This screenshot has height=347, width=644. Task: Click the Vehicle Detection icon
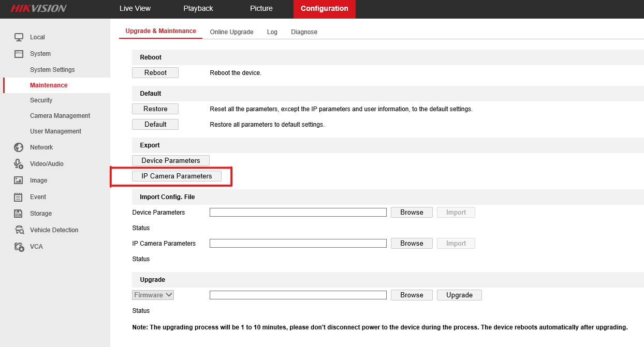point(19,230)
